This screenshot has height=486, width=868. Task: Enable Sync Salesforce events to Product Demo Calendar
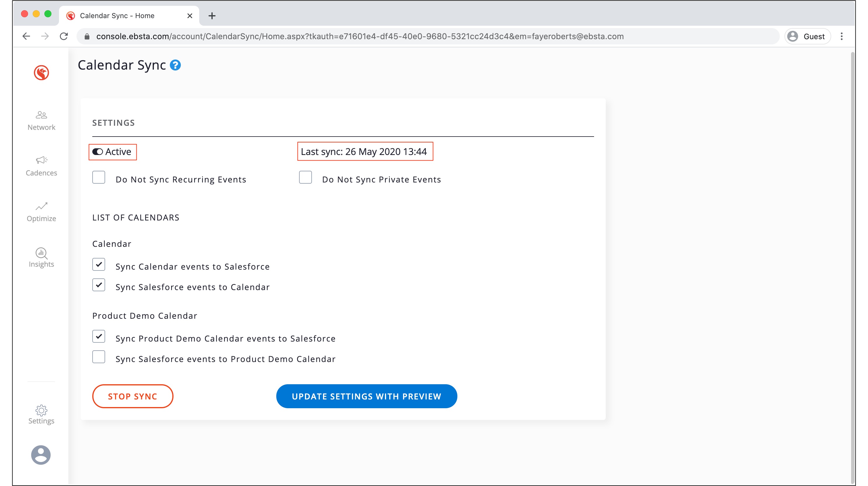click(99, 357)
